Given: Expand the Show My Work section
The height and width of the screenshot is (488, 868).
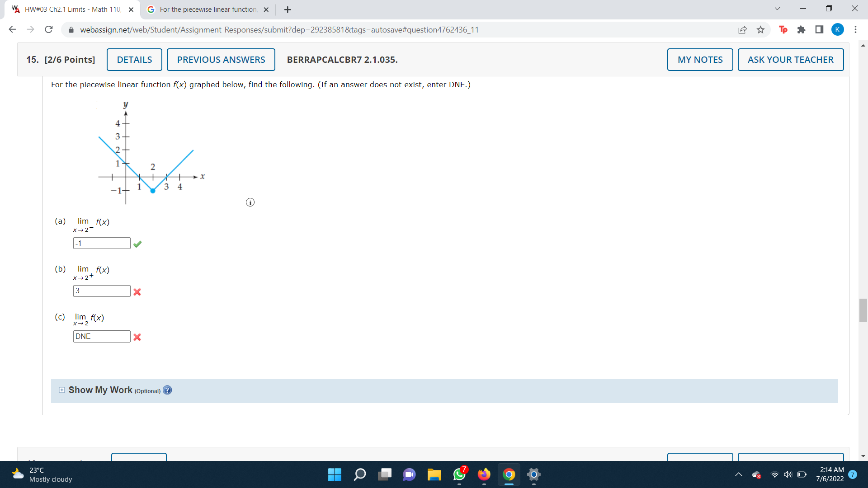Looking at the screenshot, I should click(61, 389).
